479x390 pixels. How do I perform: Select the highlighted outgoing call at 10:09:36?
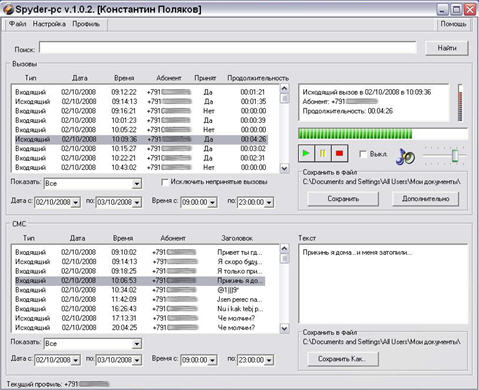[x=140, y=139]
